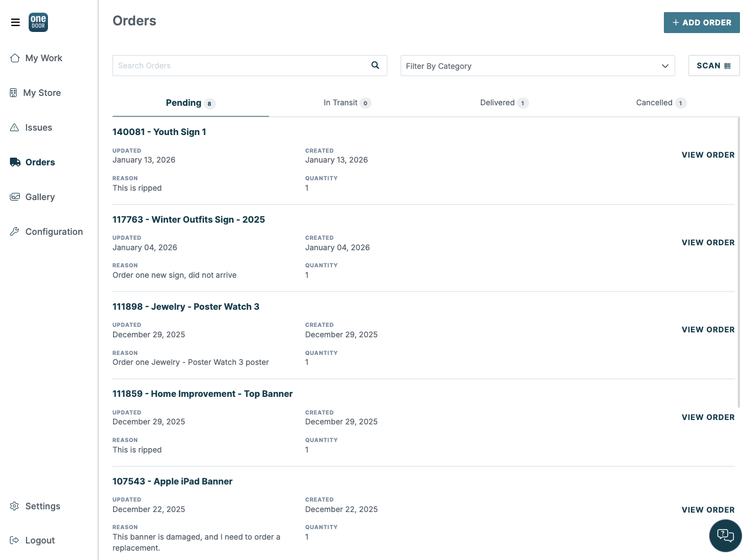Open the Issues page
Image resolution: width=751 pixels, height=560 pixels.
pyautogui.click(x=39, y=128)
